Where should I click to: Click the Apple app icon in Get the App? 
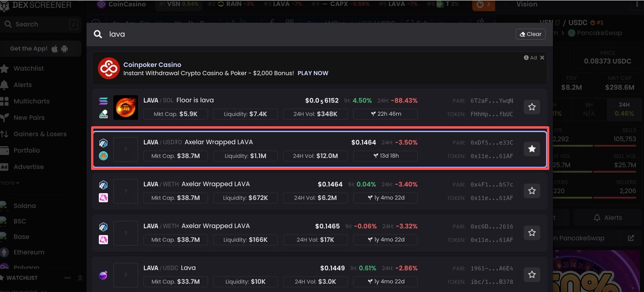[54, 48]
